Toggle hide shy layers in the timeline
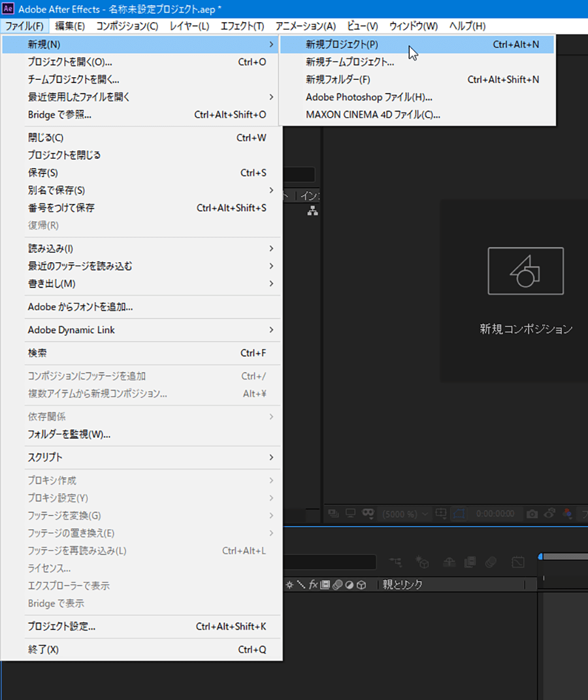This screenshot has height=700, width=588. point(449,562)
